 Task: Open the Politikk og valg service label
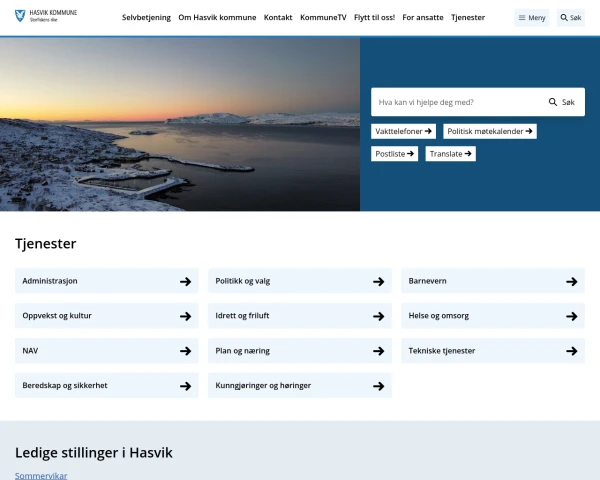tap(243, 281)
